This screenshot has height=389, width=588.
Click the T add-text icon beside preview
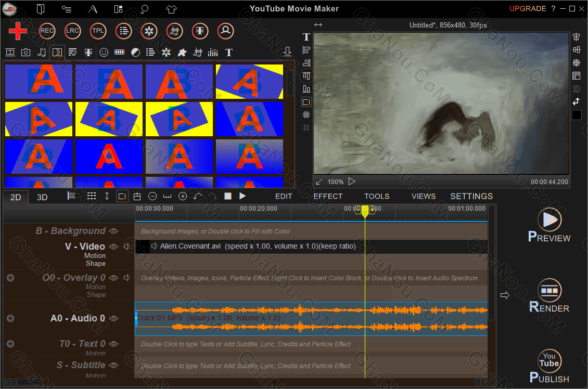coord(306,37)
